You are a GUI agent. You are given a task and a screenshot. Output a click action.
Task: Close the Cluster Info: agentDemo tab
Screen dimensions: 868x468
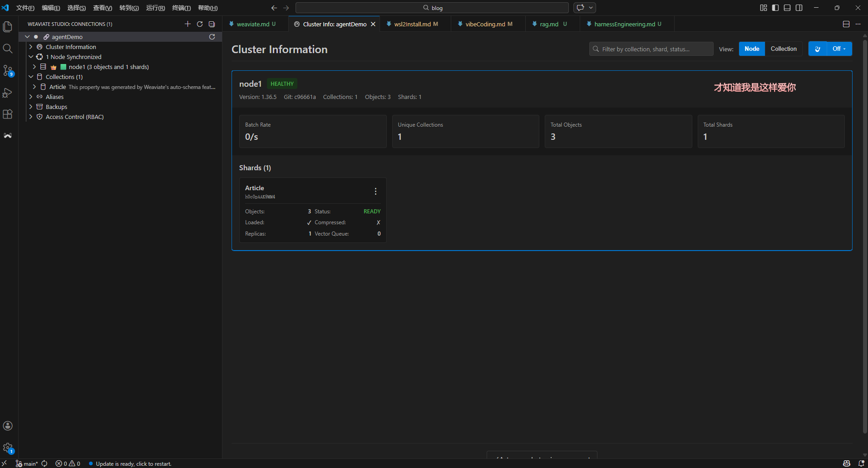(x=373, y=24)
